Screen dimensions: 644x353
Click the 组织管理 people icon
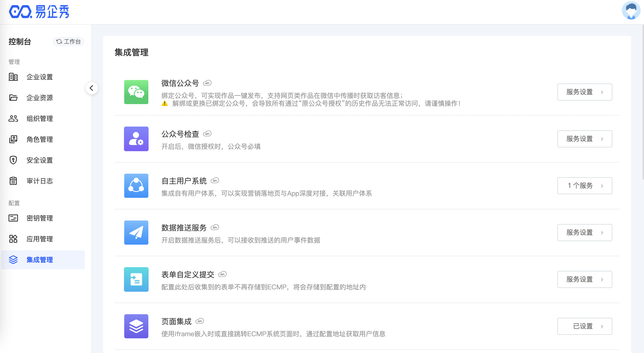[13, 119]
